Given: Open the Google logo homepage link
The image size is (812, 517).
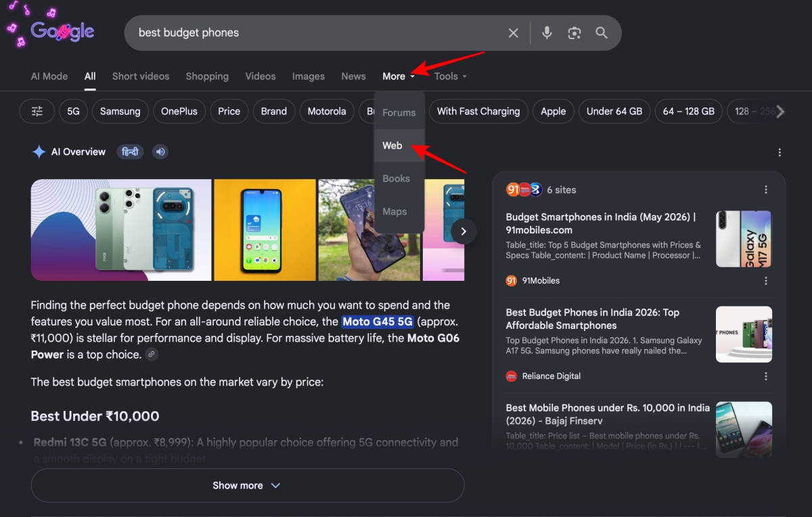Looking at the screenshot, I should coord(62,31).
